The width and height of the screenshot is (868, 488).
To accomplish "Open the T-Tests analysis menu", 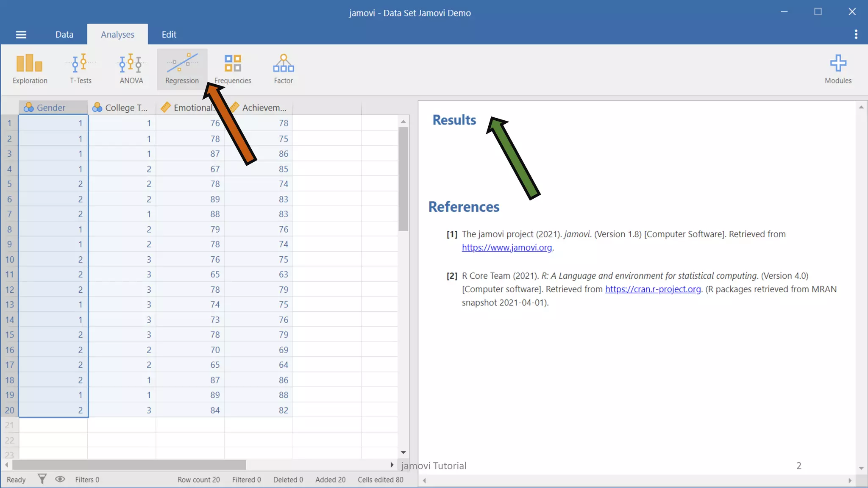I will point(81,69).
